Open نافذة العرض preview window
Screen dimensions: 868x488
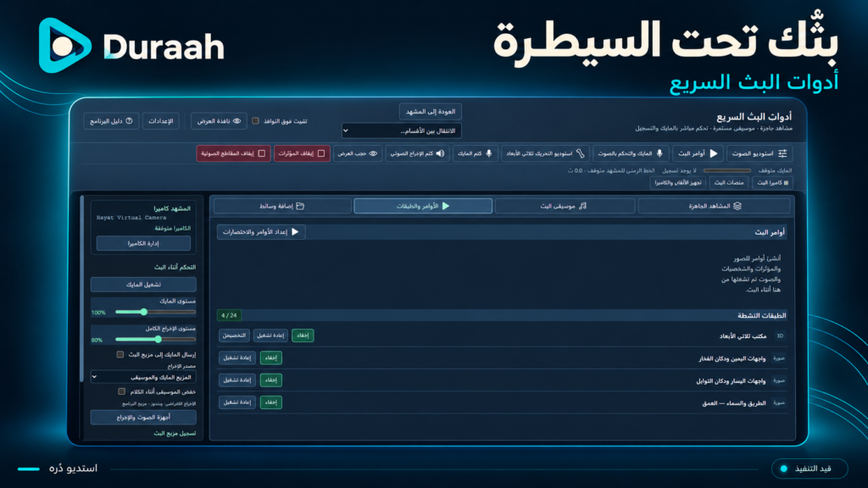[219, 120]
